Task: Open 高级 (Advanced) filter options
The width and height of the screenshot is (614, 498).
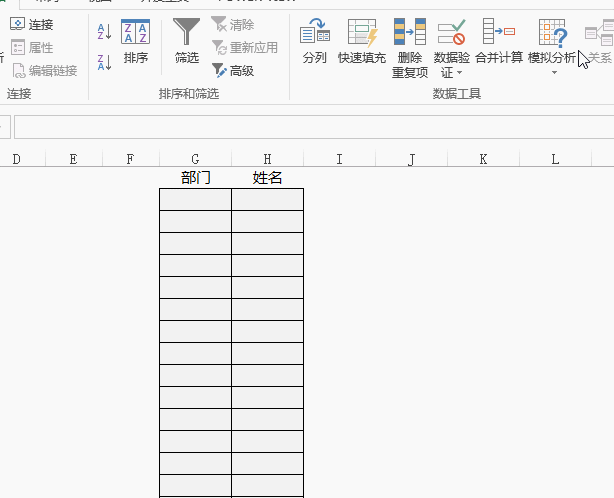Action: tap(233, 71)
